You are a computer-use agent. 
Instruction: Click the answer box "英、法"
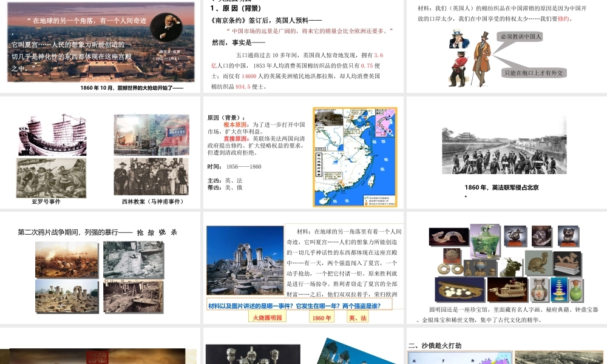(358, 317)
